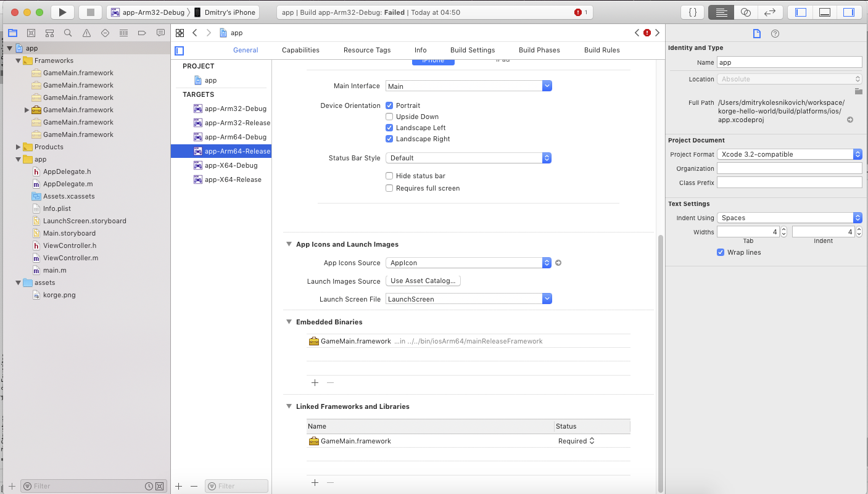Click the Use Asset Catalog button
Image resolution: width=868 pixels, height=494 pixels.
[x=423, y=281]
